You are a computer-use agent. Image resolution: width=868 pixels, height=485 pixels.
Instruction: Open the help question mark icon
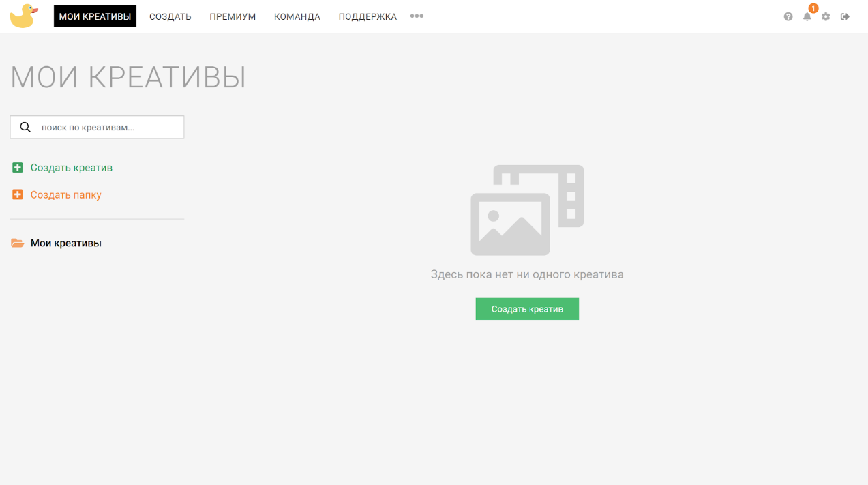[x=788, y=16]
